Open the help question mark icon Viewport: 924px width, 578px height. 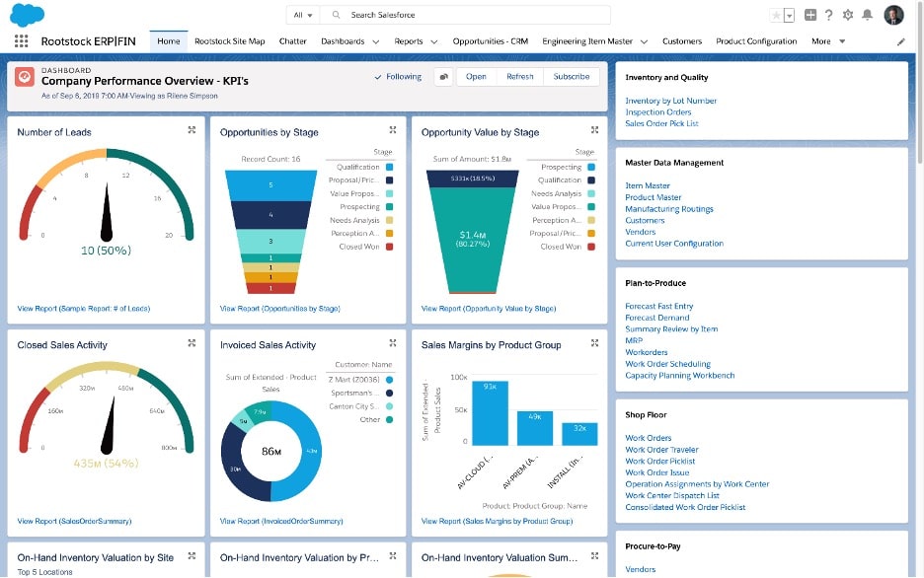(828, 15)
